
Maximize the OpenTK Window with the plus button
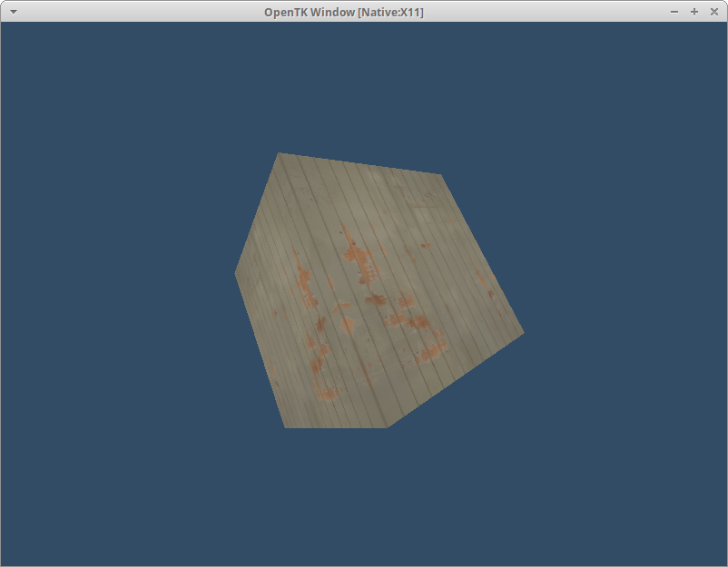pos(694,12)
